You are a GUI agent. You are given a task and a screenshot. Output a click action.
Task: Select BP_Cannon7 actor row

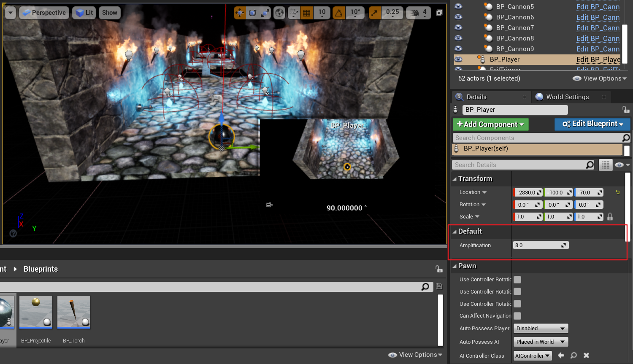click(515, 27)
